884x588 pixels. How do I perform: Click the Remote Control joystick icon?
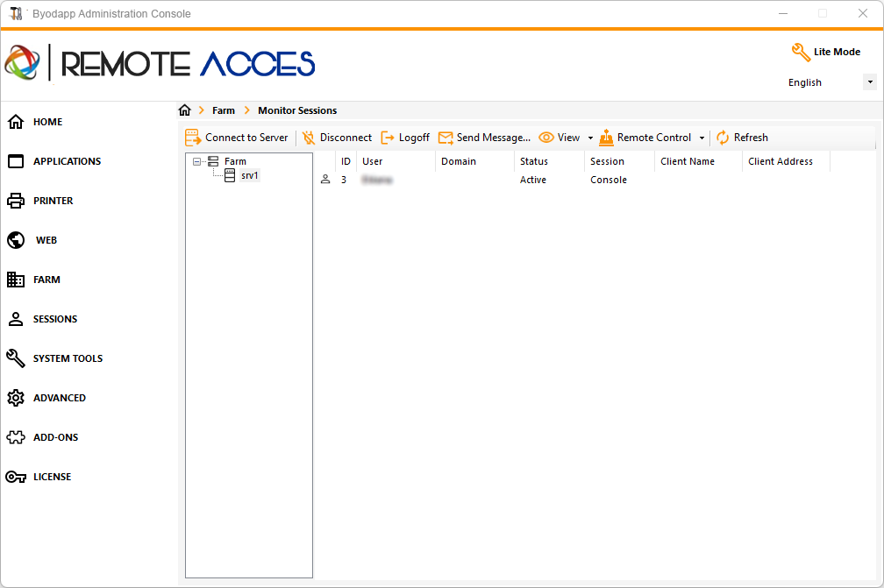click(x=606, y=138)
